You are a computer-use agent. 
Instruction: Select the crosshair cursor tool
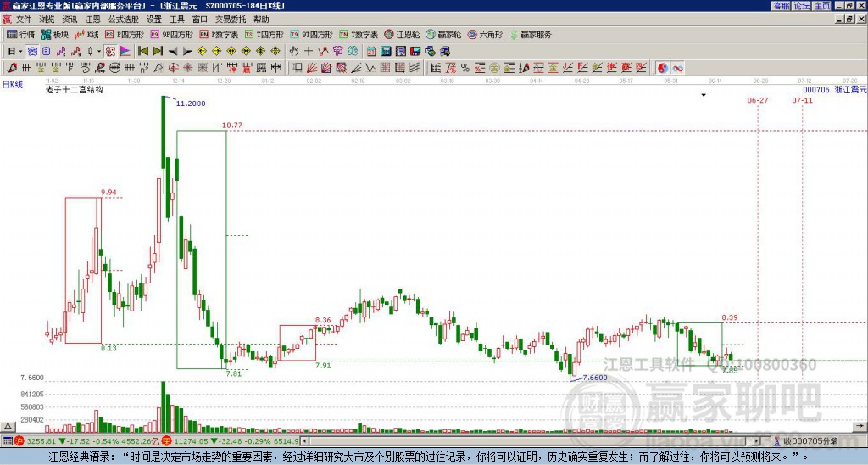tap(309, 51)
